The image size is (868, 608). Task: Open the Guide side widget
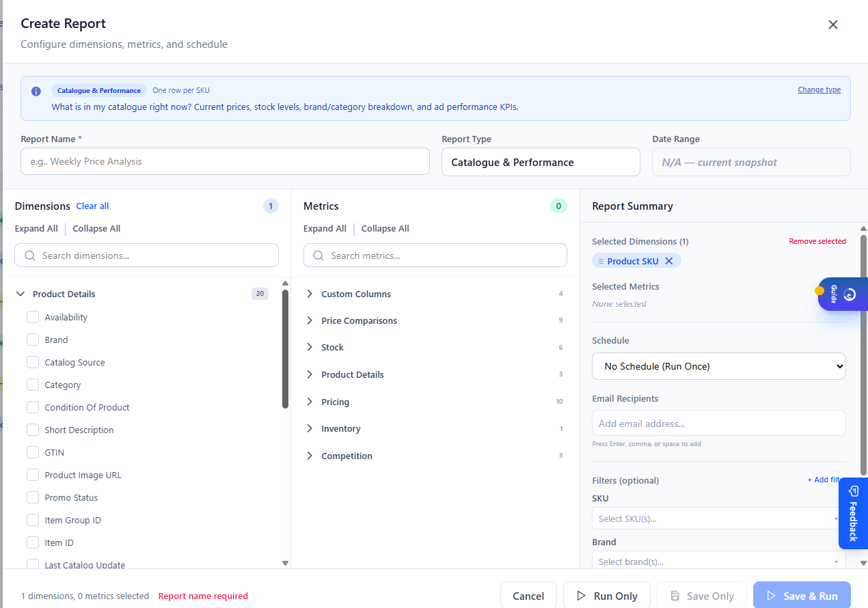[843, 294]
